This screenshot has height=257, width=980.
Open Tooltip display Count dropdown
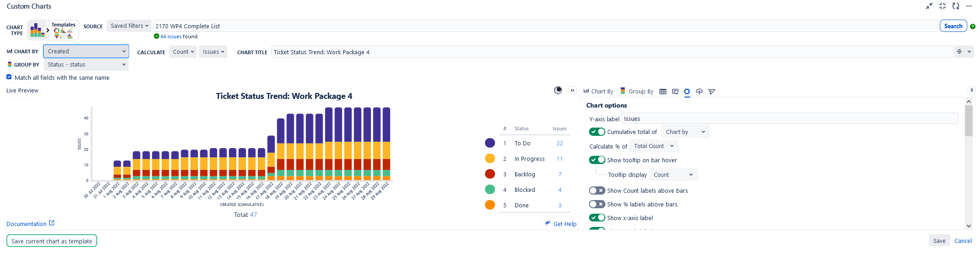coord(673,175)
